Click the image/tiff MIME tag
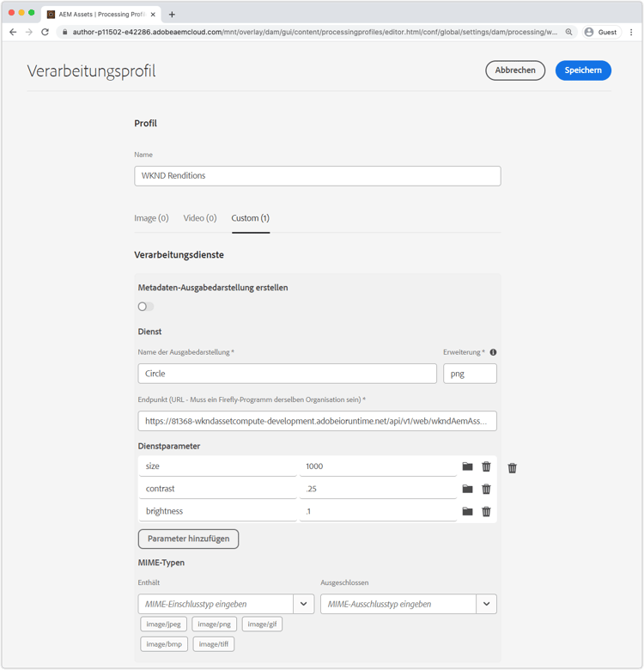644x670 pixels. [x=214, y=644]
